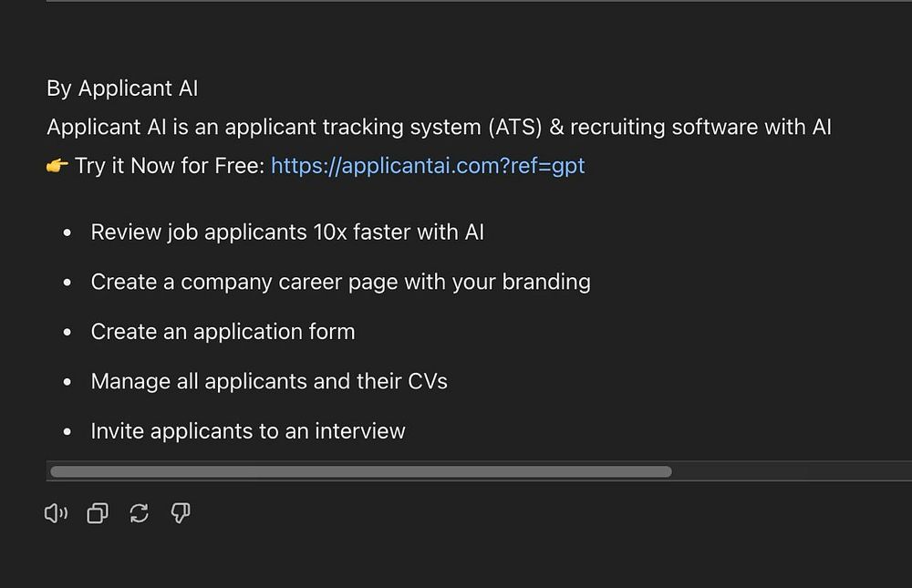Click the horizontal scrollbar thumb
The width and height of the screenshot is (912, 588).
coord(360,471)
